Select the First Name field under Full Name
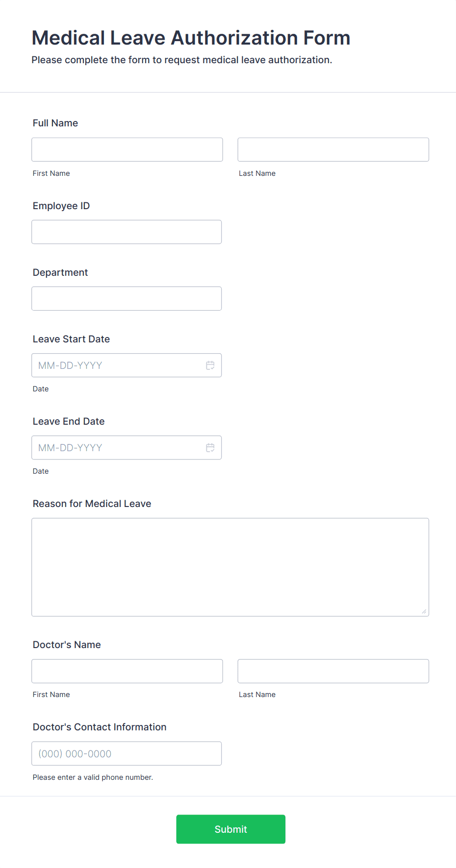 (x=127, y=149)
